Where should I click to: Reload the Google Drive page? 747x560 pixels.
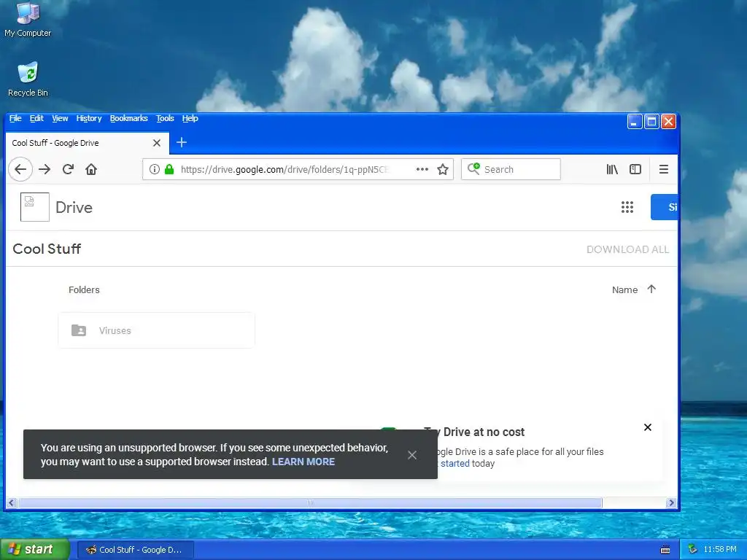click(x=68, y=169)
